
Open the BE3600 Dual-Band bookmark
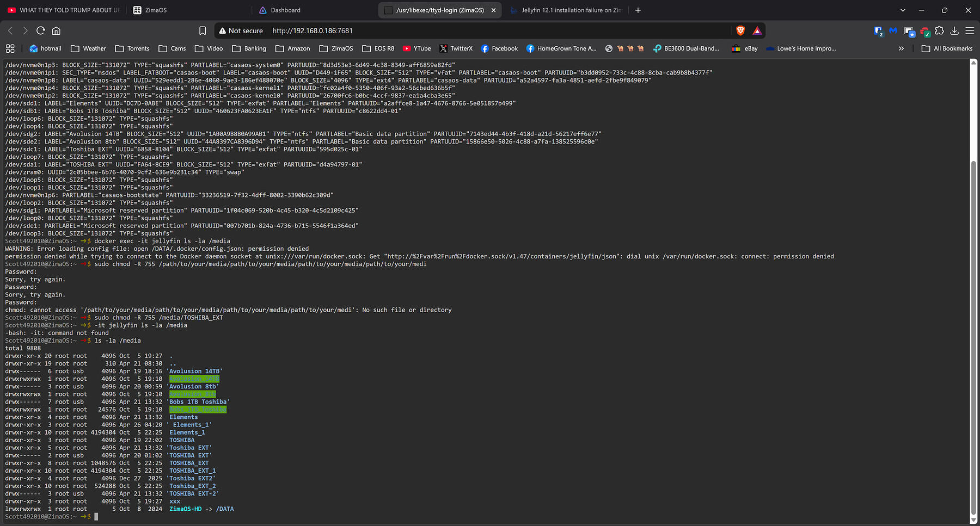[x=686, y=48]
